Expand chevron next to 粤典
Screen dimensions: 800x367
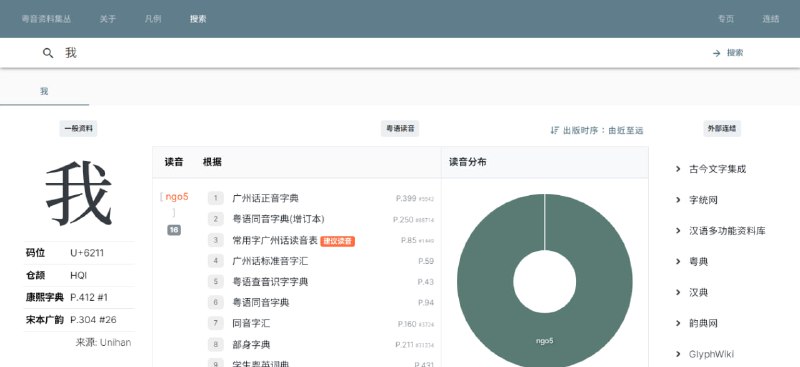click(x=678, y=262)
